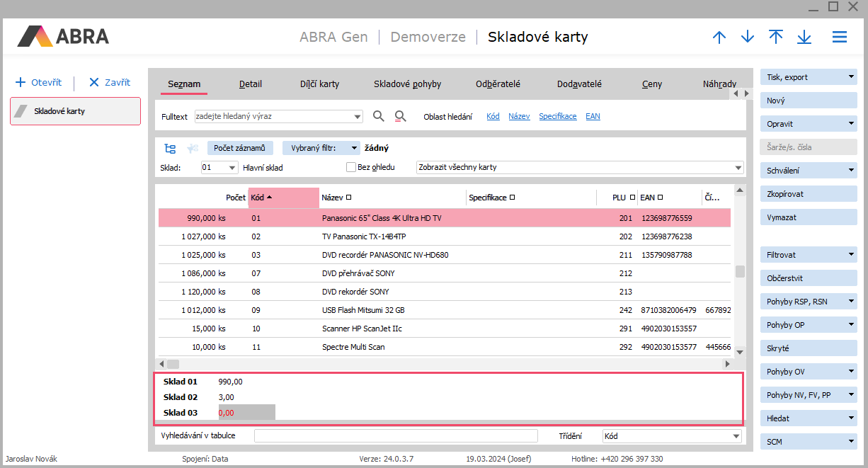Open the Fulltext search dropdown

[x=358, y=117]
